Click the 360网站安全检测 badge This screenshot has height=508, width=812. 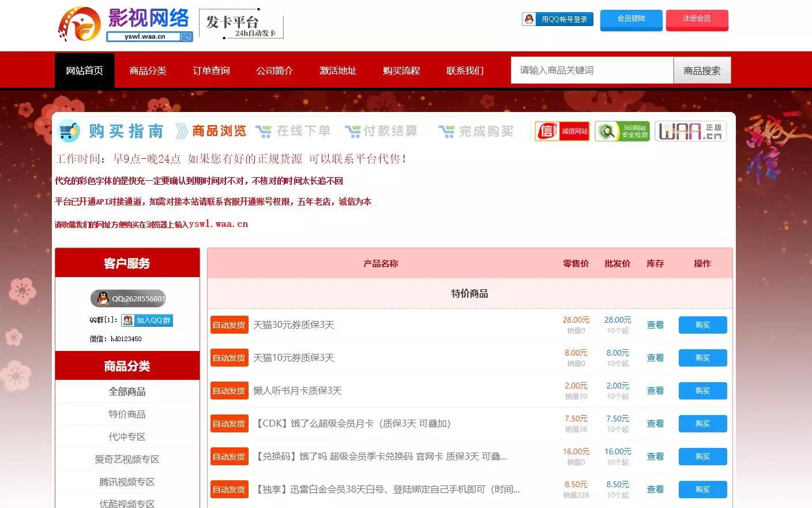pos(622,131)
